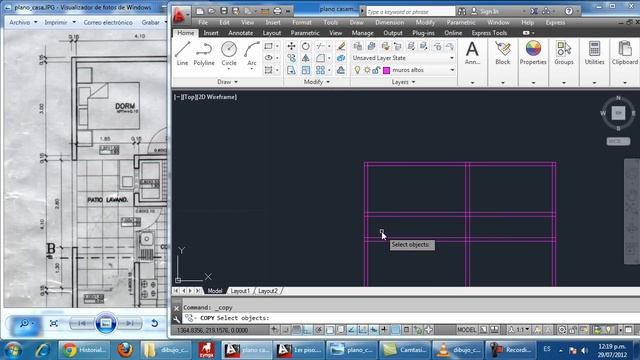640x360 pixels.
Task: Activate the Mirror tool
Action: 306,58
